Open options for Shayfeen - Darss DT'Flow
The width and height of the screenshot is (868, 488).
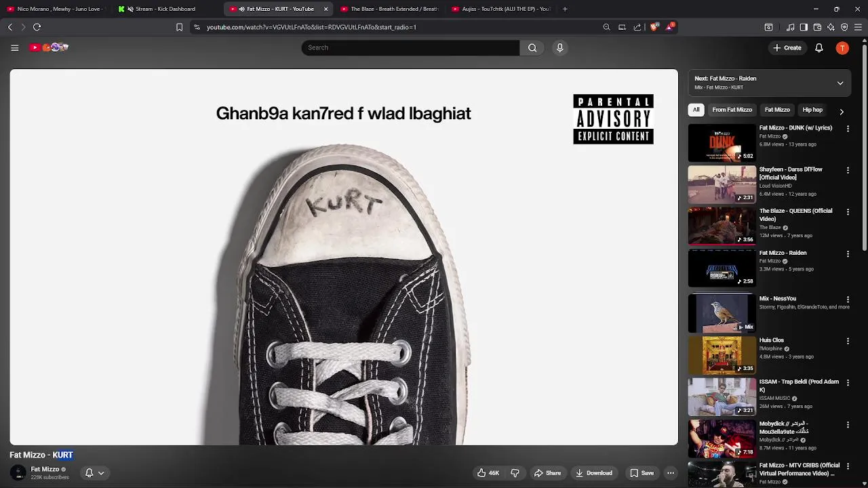(x=848, y=170)
